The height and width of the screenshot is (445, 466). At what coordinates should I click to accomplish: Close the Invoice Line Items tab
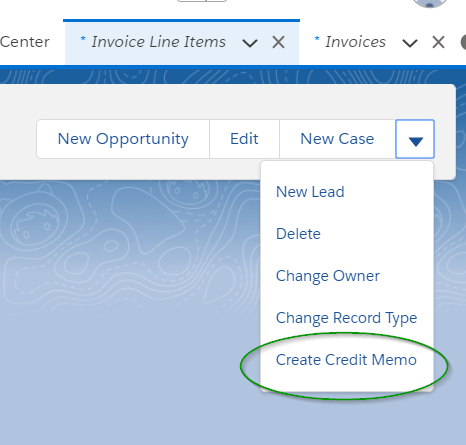tap(278, 42)
